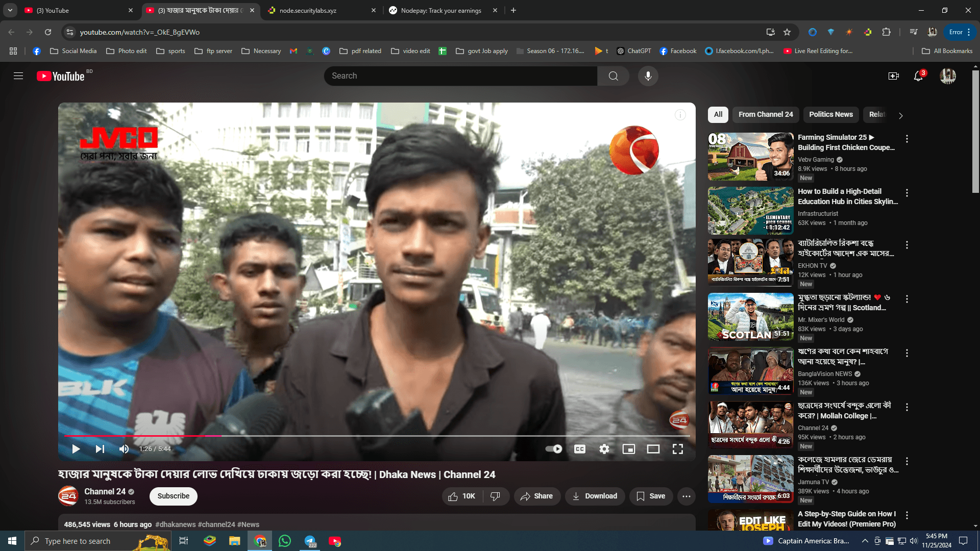Switch to Nodepay Track your earnings tab

(443, 10)
